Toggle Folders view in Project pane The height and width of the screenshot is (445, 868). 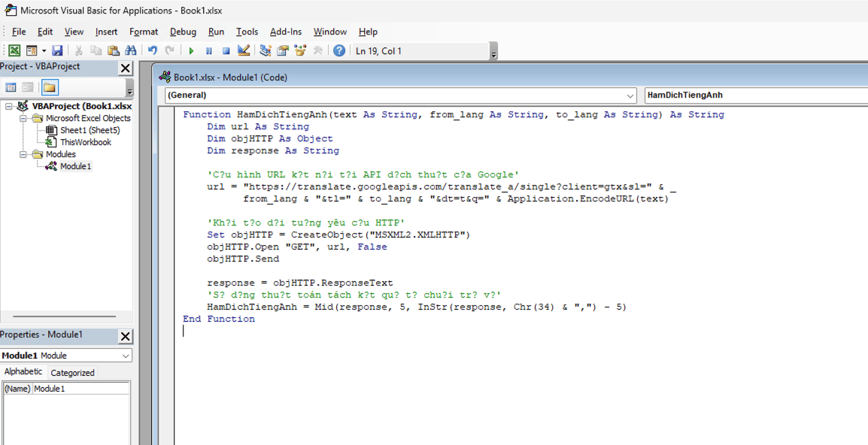[49, 87]
